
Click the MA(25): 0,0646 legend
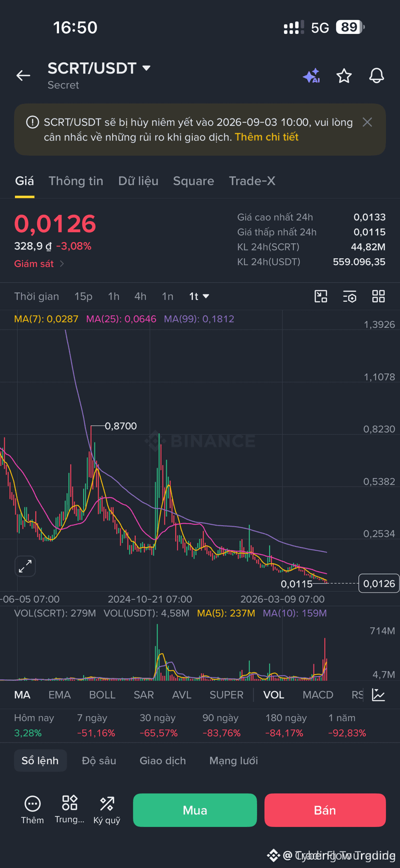point(121,319)
